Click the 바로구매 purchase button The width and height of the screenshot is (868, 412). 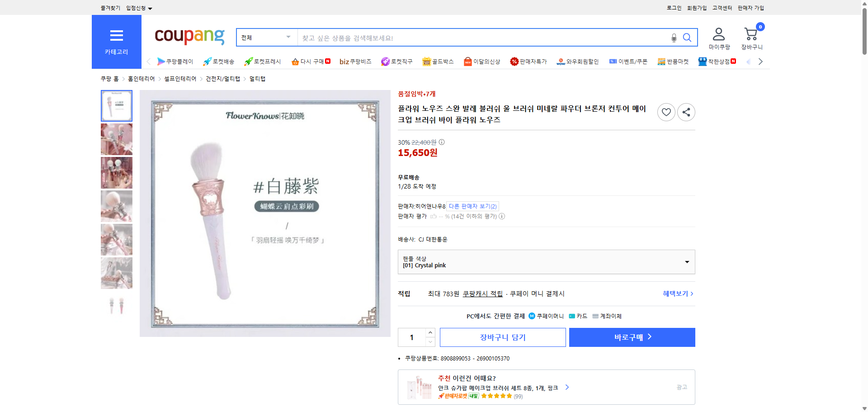[632, 337]
